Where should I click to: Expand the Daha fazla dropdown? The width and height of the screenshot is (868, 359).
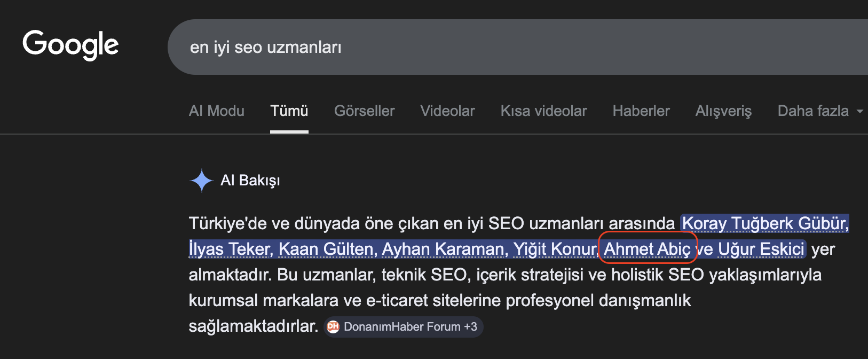pyautogui.click(x=819, y=111)
